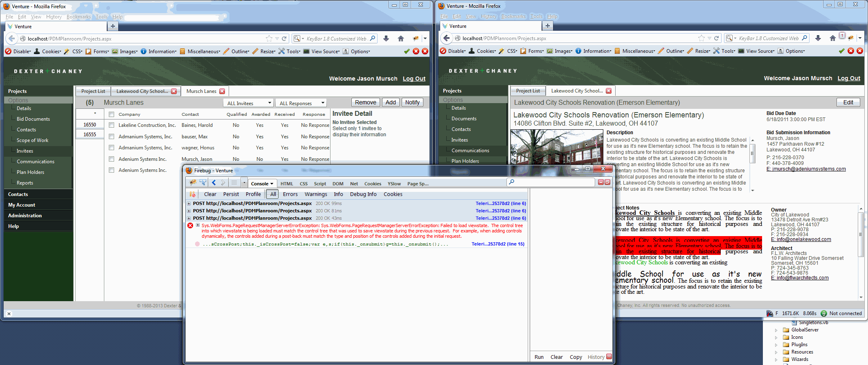868x365 pixels.
Task: Check the Lakeline Construction, Inc. row checkbox
Action: (x=111, y=125)
